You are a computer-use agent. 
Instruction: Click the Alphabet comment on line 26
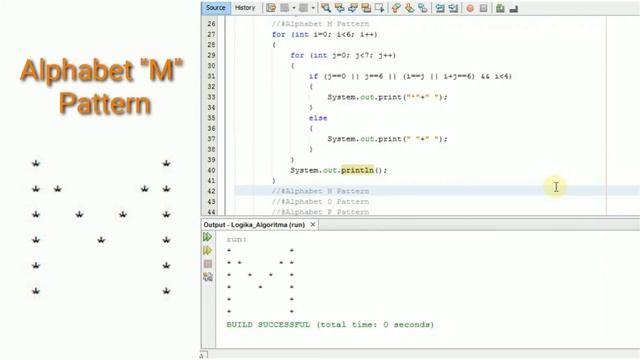320,24
